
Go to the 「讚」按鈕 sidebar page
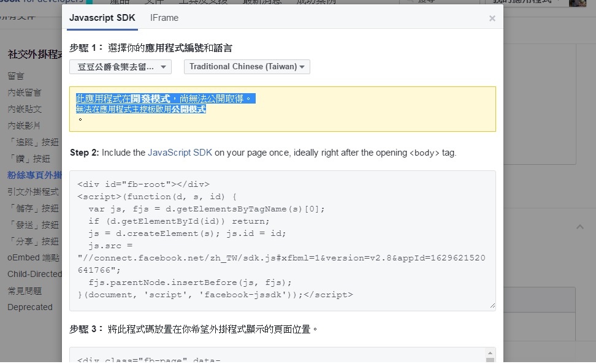(29, 159)
